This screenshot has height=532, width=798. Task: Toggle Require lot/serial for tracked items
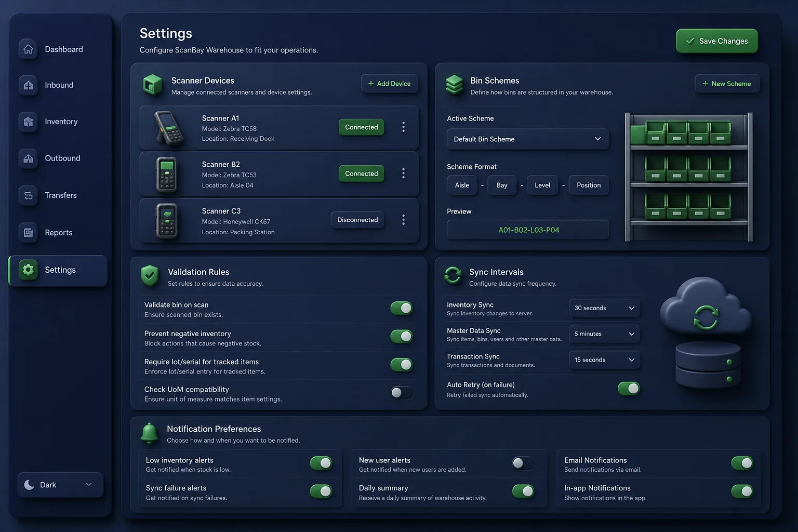pos(402,365)
